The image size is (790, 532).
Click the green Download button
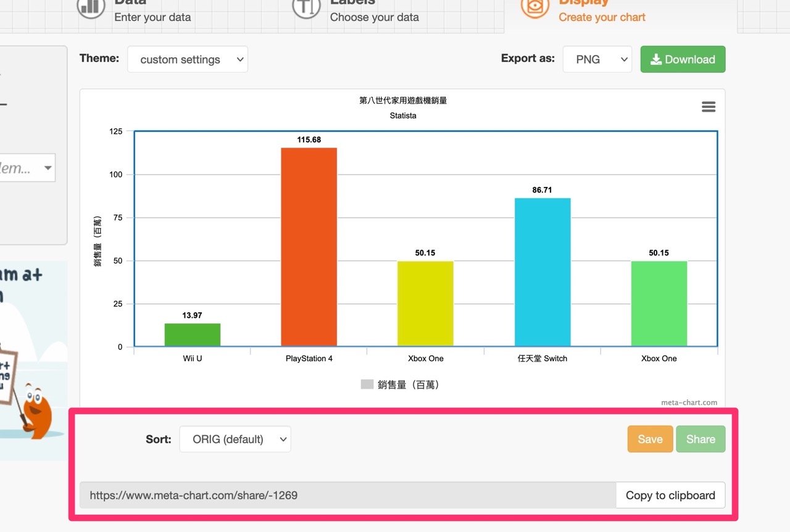point(683,59)
